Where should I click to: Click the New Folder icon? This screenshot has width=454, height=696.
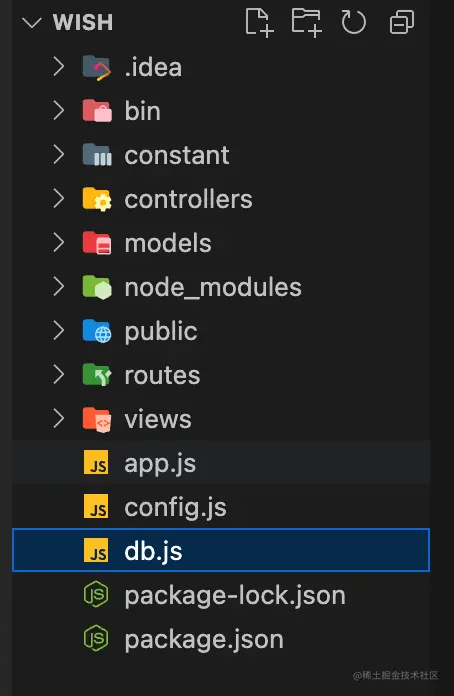click(307, 22)
